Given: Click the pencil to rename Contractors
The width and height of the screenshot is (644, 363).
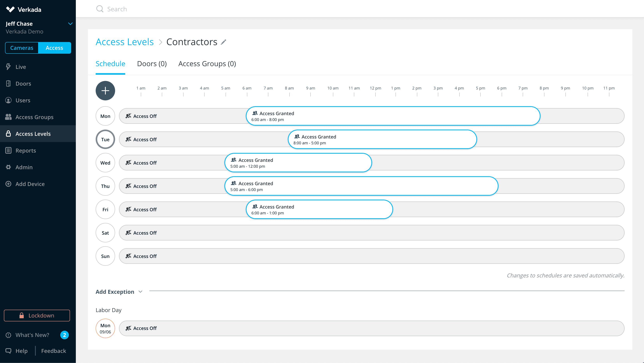Looking at the screenshot, I should click(x=223, y=42).
